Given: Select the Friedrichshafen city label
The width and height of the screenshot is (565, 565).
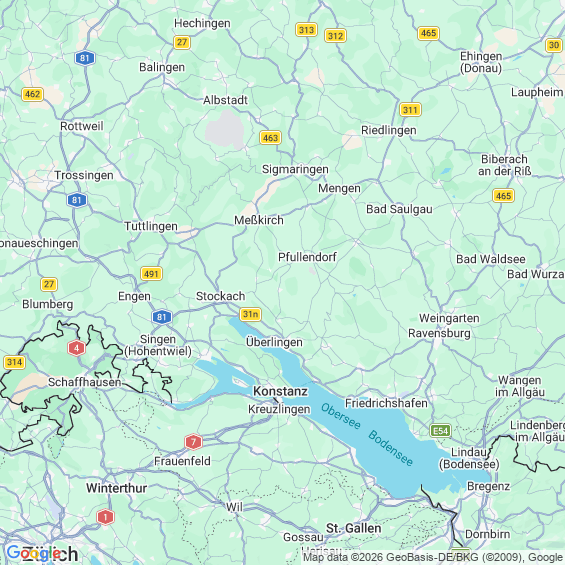Looking at the screenshot, I should tap(386, 403).
